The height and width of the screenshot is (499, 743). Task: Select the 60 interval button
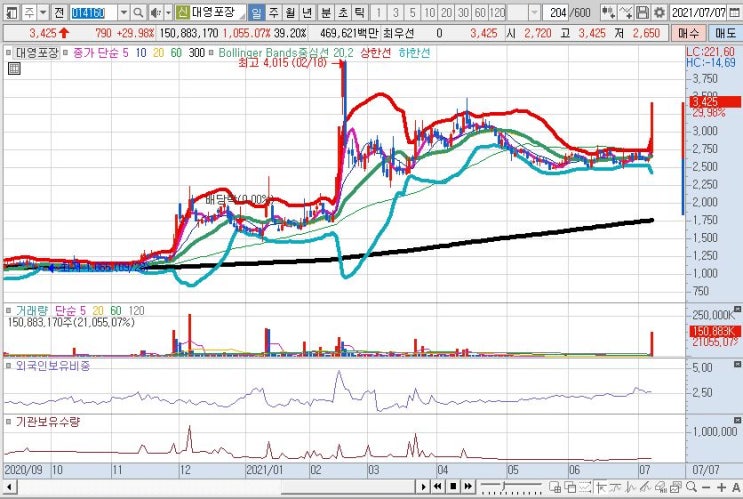tap(480, 12)
